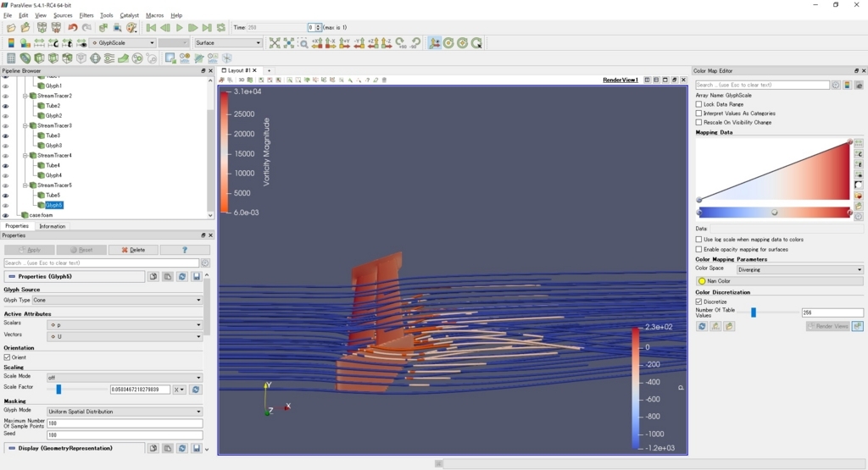
Task: Open the Scalars p dropdown
Action: [125, 325]
